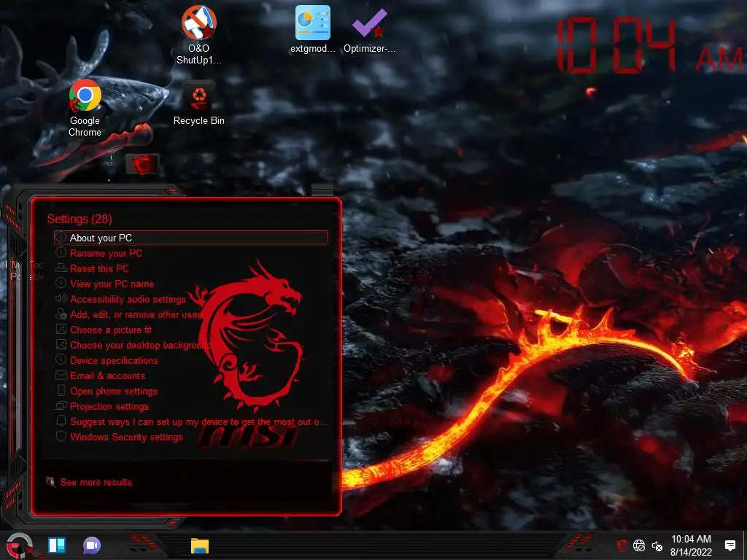Screen dimensions: 747x560
Task: Click the muted volume tray icon
Action: click(657, 546)
